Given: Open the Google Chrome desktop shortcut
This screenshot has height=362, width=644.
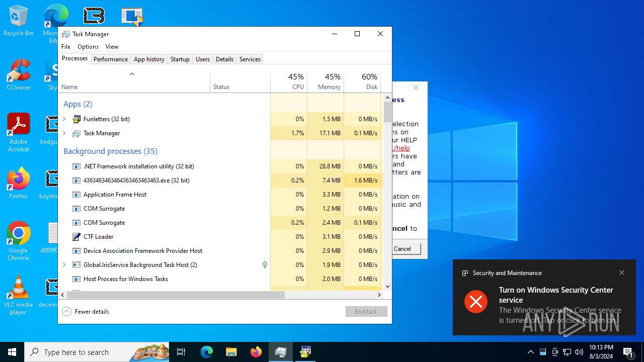Looking at the screenshot, I should (x=19, y=241).
